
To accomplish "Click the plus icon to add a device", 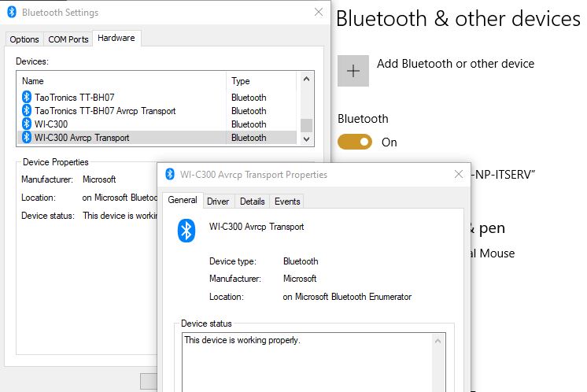I will (353, 71).
